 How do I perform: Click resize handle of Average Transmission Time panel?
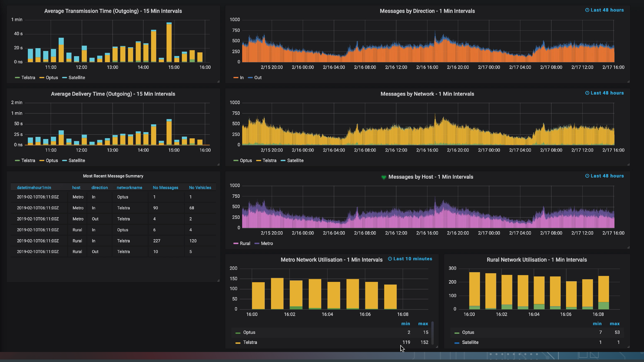point(218,81)
